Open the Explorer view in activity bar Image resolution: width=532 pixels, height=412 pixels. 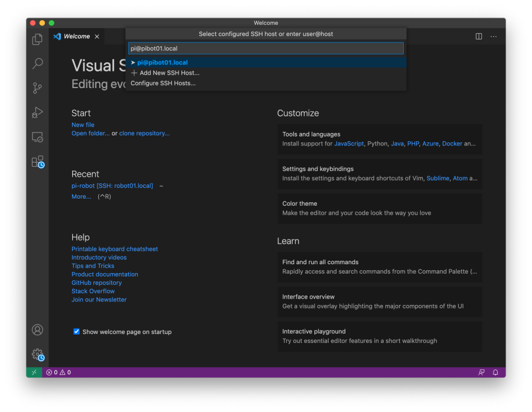point(37,39)
